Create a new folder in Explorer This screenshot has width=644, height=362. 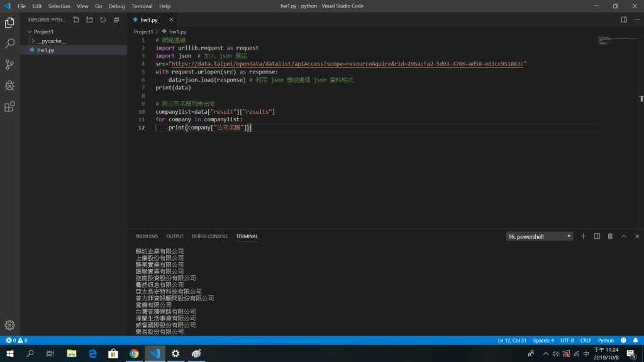click(x=89, y=19)
